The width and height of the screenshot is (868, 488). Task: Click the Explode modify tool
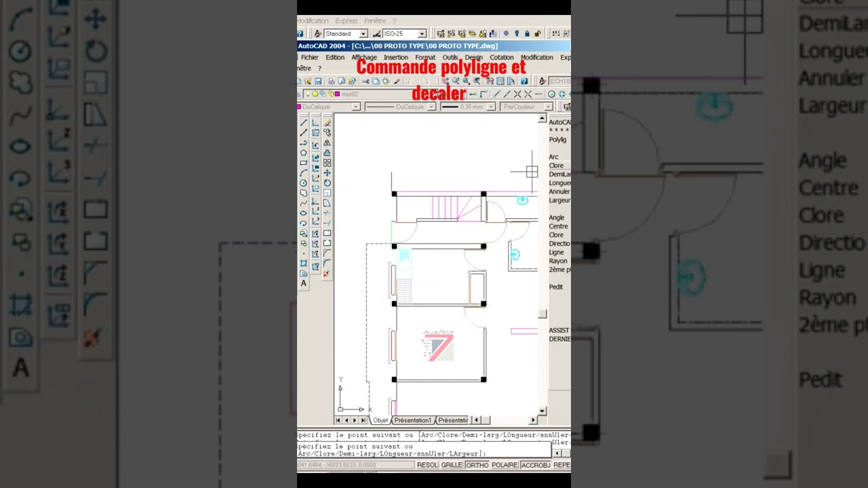(x=328, y=273)
